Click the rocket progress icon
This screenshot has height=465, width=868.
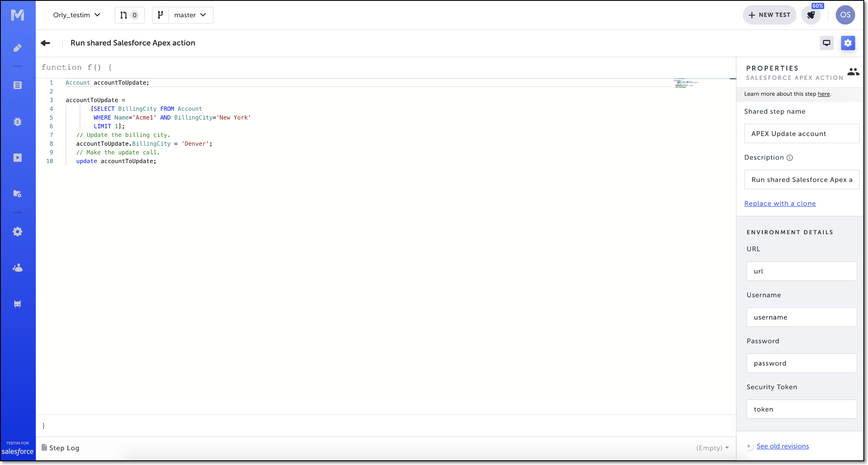pyautogui.click(x=811, y=15)
